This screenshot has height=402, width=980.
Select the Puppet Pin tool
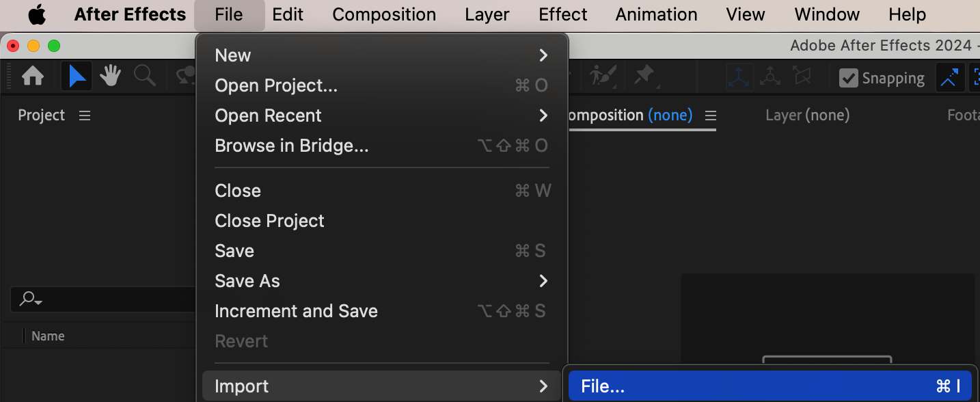644,75
